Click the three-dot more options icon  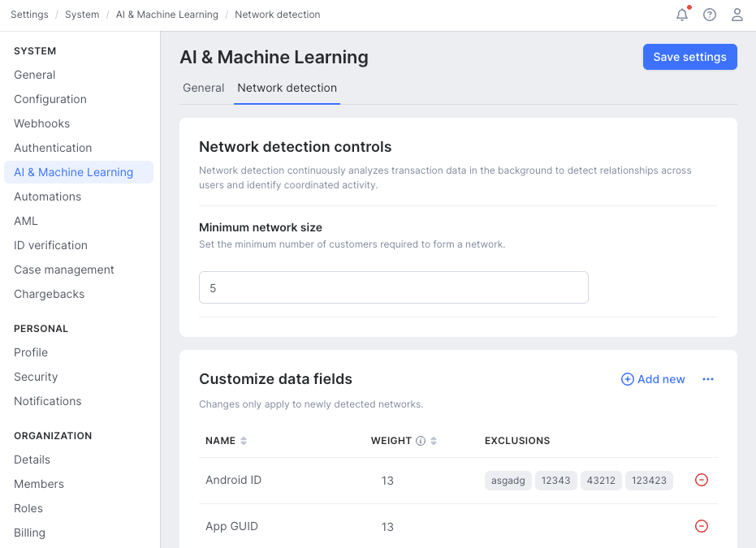click(708, 379)
